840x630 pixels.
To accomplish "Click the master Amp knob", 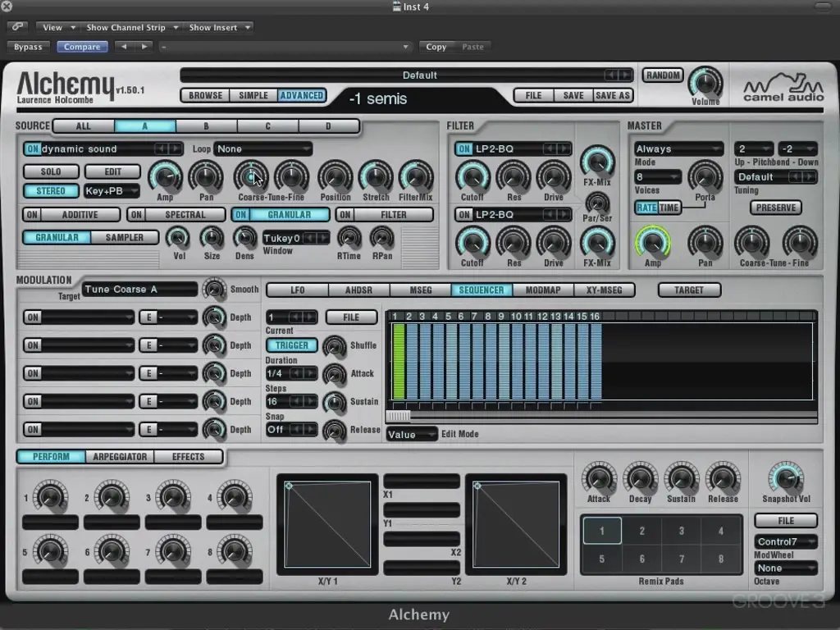I will [652, 242].
